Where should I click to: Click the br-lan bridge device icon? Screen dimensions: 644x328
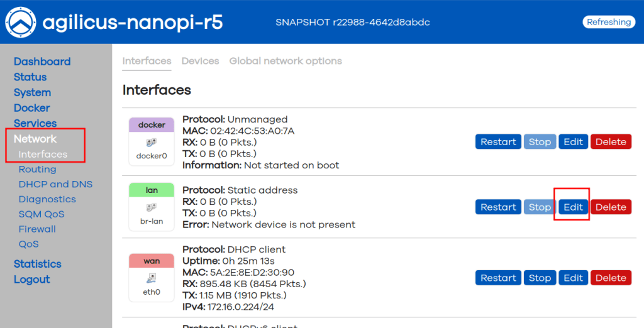click(152, 207)
